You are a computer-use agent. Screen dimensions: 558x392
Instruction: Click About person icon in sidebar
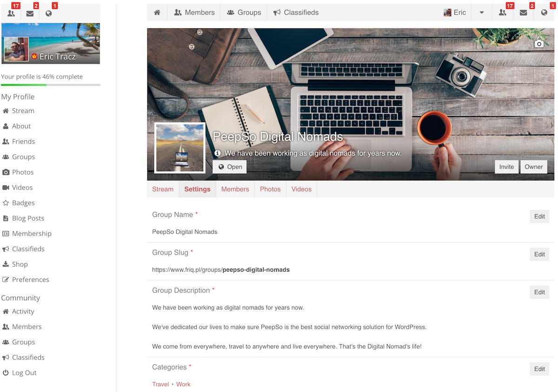(6, 126)
